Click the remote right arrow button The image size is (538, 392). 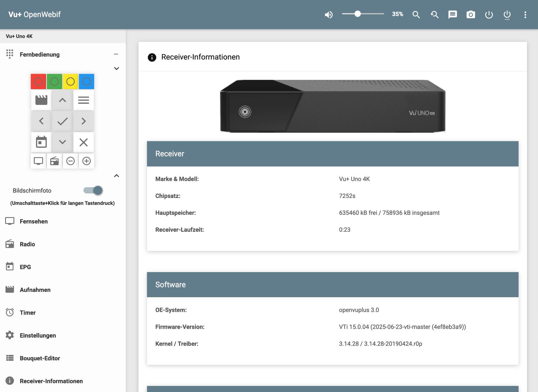click(84, 121)
